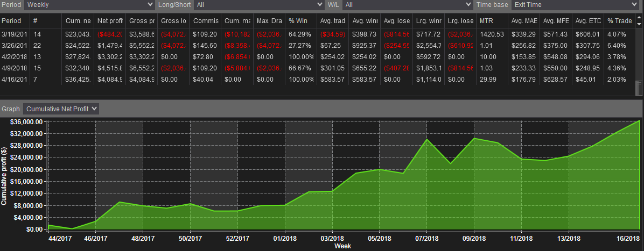Sort by the Period column header
The height and width of the screenshot is (251, 644).
point(15,20)
